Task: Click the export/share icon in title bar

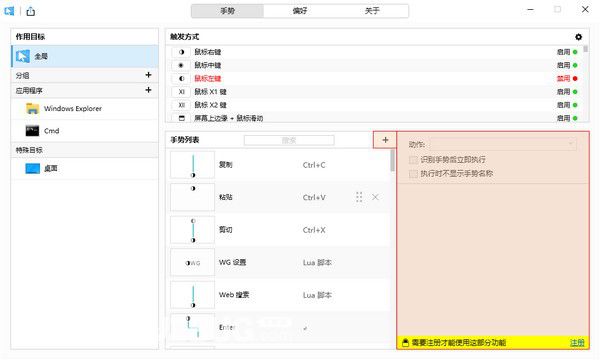Action: (x=31, y=11)
